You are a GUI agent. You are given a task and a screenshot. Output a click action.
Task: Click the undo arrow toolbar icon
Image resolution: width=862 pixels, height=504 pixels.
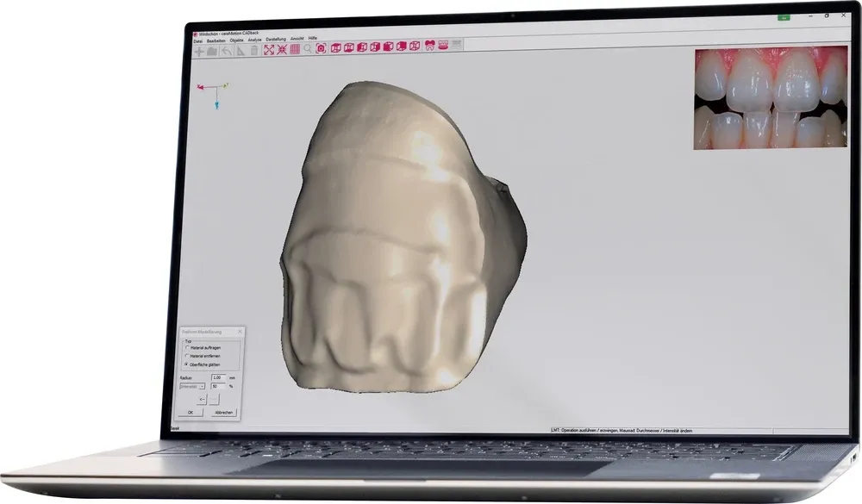pos(227,50)
